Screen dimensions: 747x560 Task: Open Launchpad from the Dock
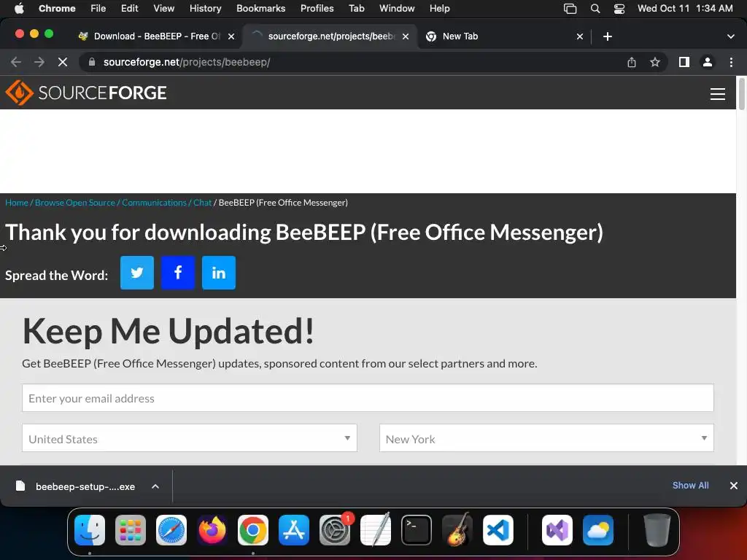point(131,530)
